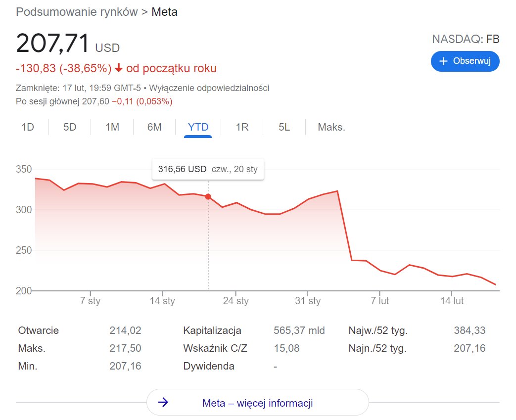516x420 pixels.
Task: Open Meta – więcej informacji link
Action: [257, 403]
